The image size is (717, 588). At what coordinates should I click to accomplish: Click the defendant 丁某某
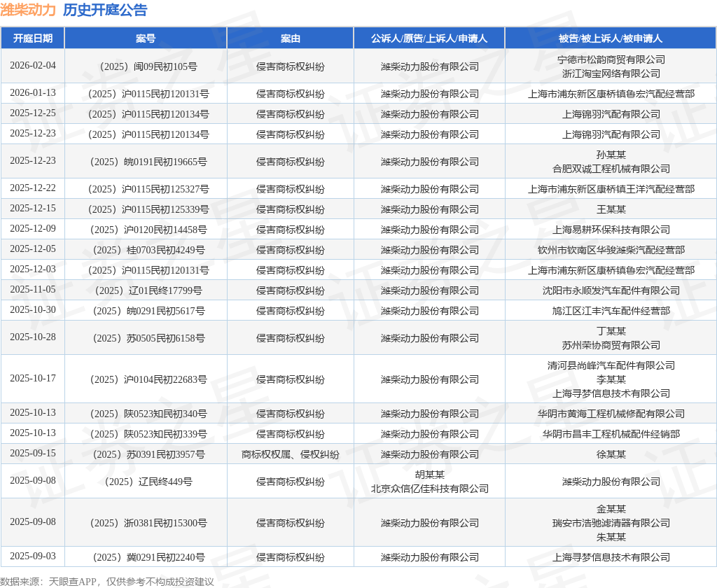click(611, 331)
